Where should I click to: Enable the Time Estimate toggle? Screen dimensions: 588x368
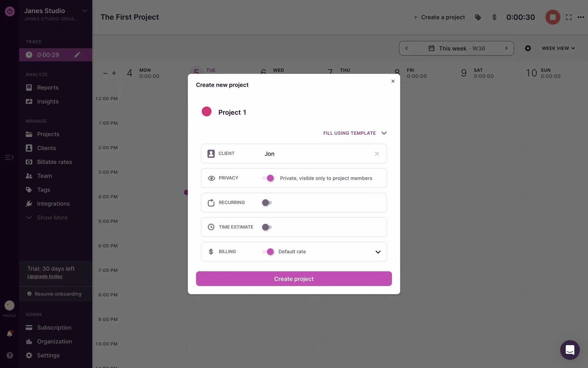pyautogui.click(x=267, y=227)
